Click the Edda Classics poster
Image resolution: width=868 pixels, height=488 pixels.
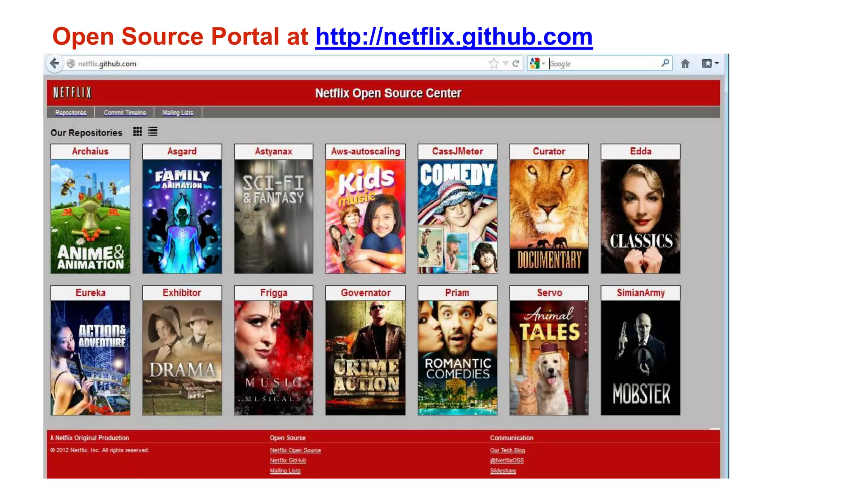click(640, 216)
